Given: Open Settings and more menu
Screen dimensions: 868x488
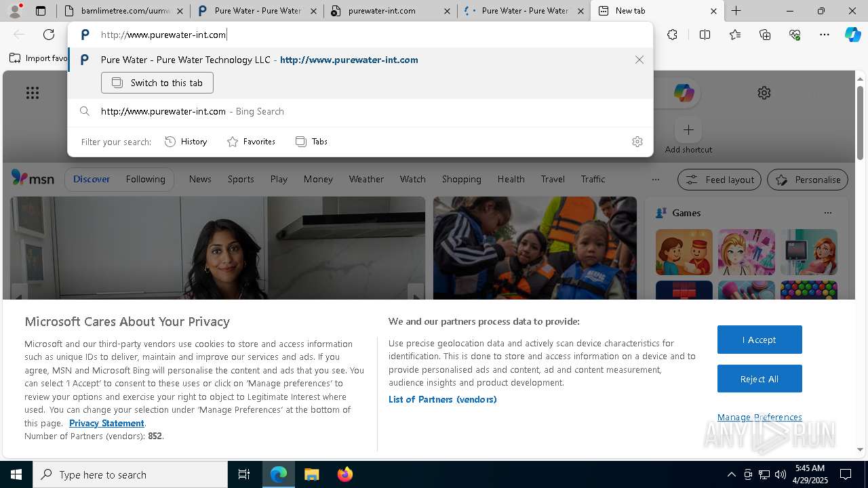Looking at the screenshot, I should pos(825,35).
